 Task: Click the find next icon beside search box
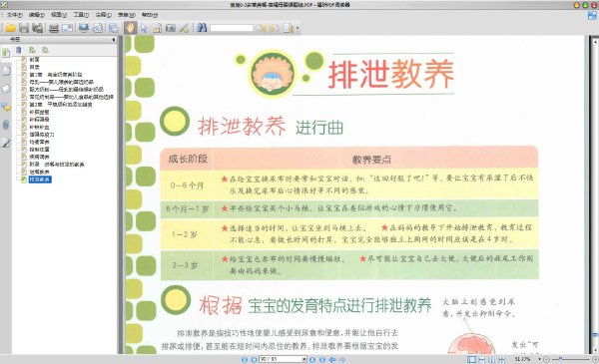[275, 28]
